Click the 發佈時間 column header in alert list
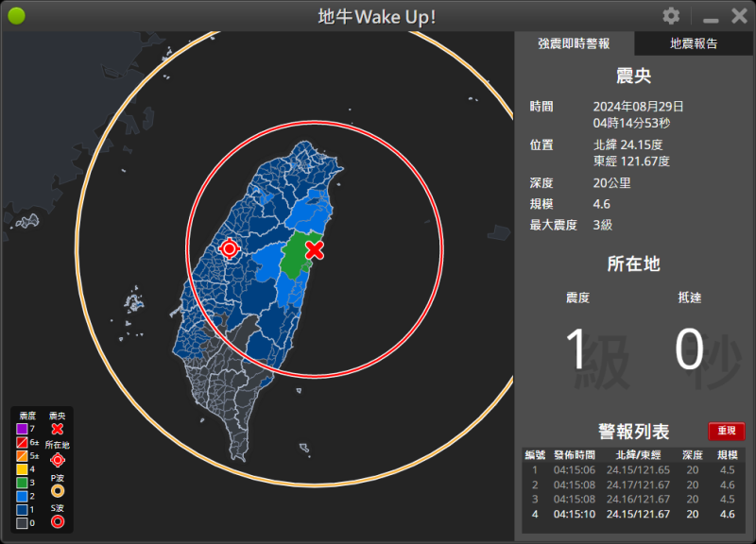 pos(574,455)
